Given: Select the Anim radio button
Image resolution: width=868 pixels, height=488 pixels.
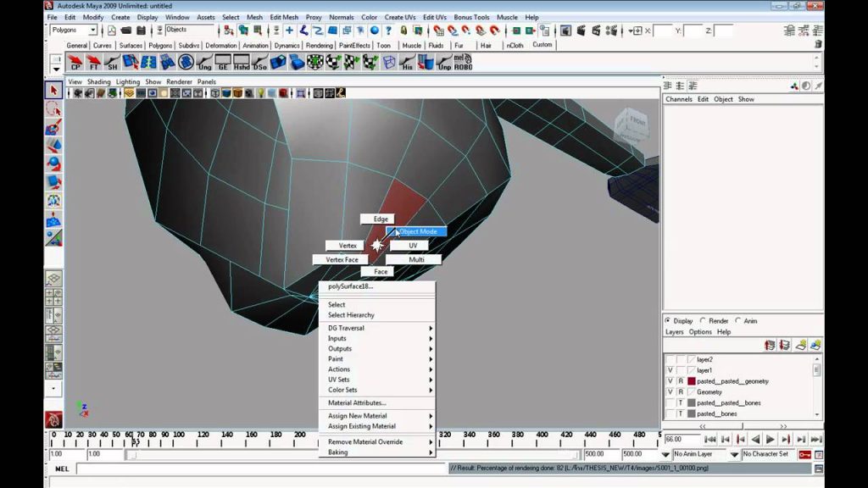Looking at the screenshot, I should [738, 321].
